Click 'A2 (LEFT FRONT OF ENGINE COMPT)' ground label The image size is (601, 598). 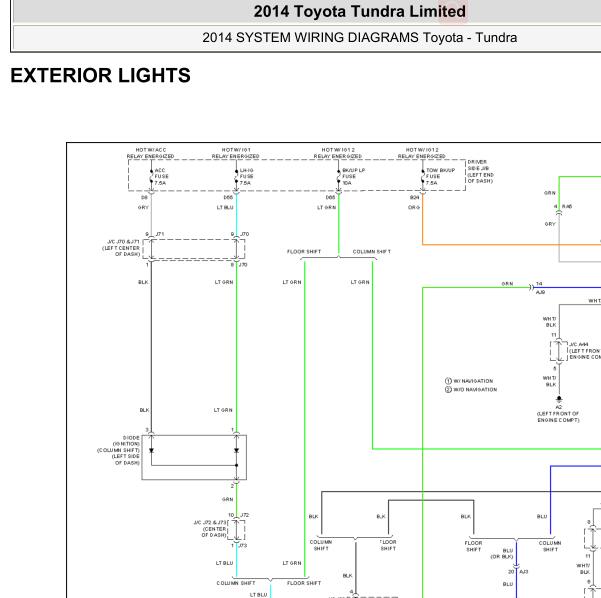pos(558,414)
